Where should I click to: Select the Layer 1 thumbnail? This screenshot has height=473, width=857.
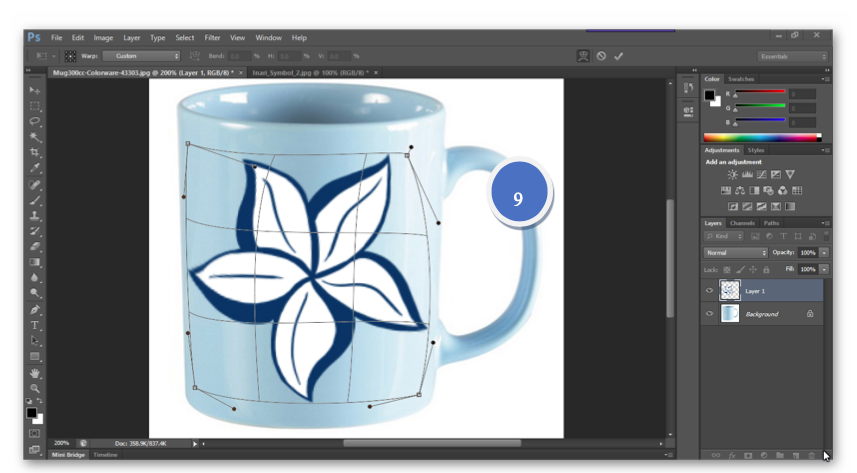(730, 291)
